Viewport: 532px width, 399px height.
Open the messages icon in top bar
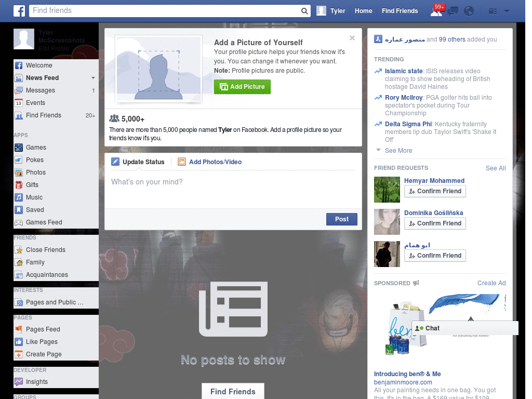[453, 11]
